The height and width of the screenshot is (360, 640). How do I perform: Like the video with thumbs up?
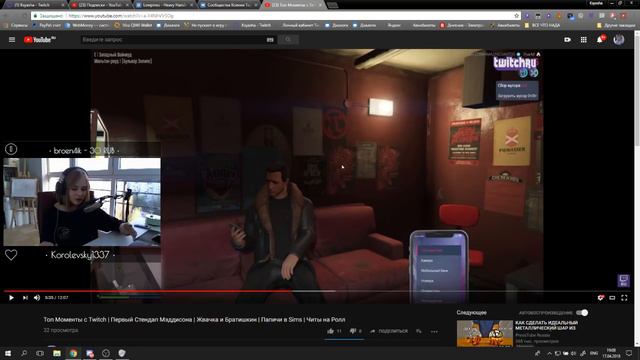click(x=331, y=331)
